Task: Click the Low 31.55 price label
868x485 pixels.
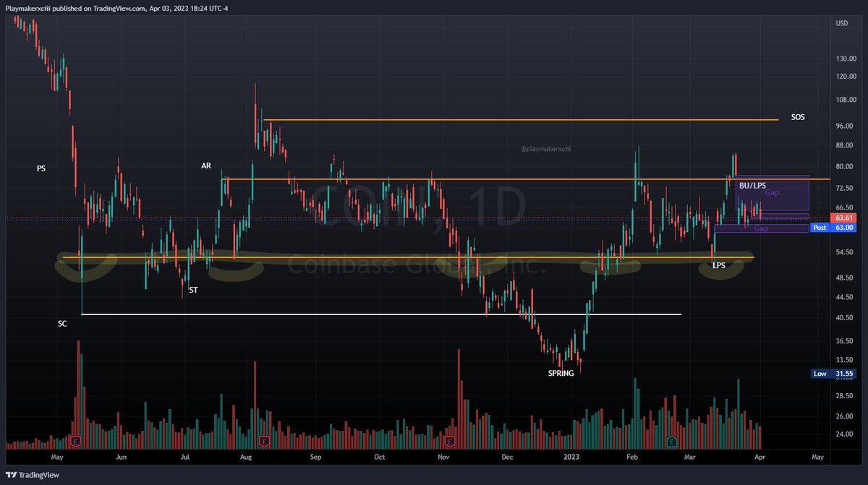Action: click(834, 374)
